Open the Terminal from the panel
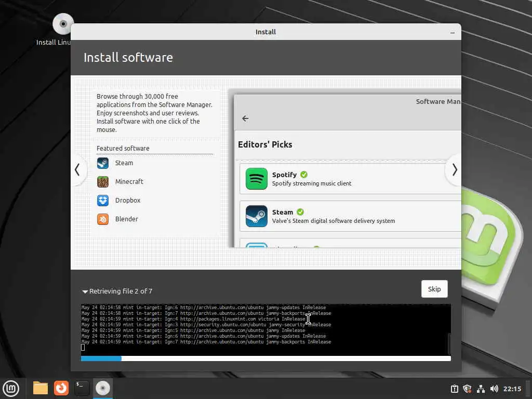The image size is (532, 399). pyautogui.click(x=82, y=388)
